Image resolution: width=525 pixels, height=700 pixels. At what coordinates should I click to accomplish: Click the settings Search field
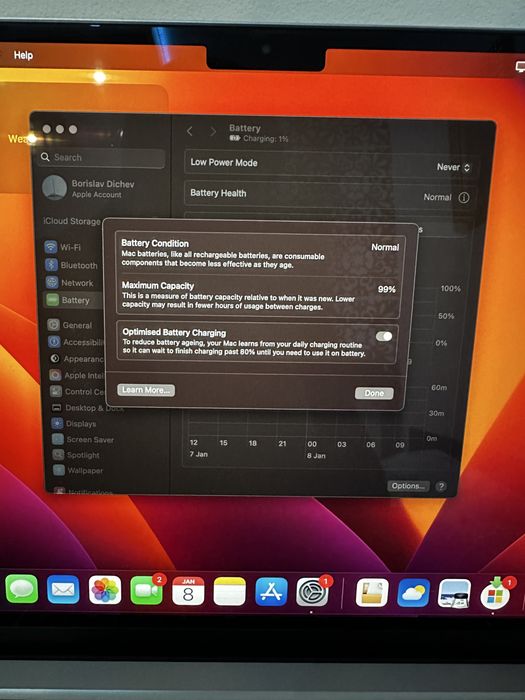tap(101, 158)
